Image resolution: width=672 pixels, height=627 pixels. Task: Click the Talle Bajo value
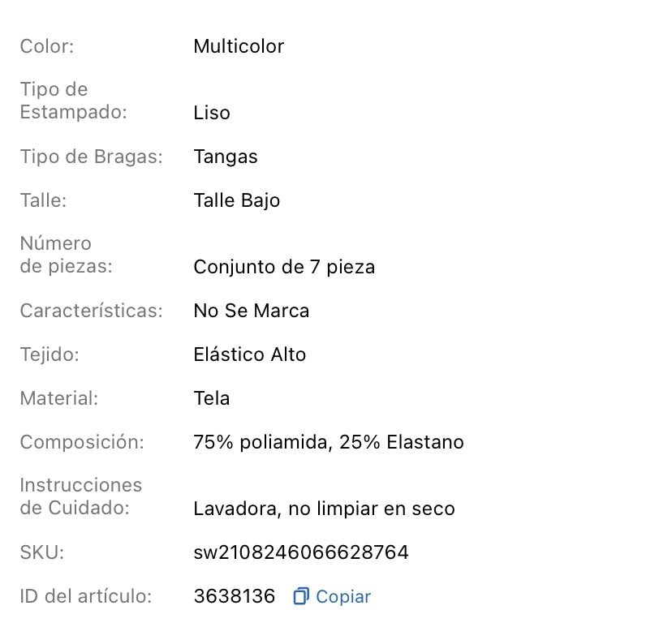[x=236, y=200]
